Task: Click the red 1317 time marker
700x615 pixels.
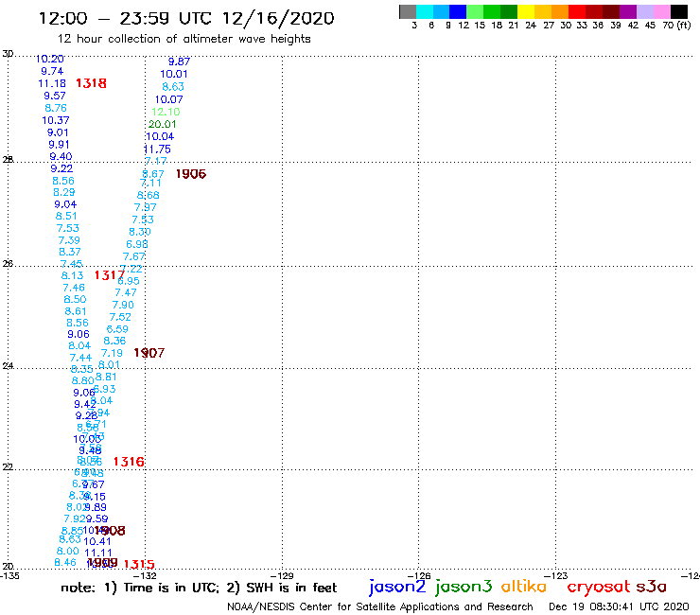Action: point(110,275)
